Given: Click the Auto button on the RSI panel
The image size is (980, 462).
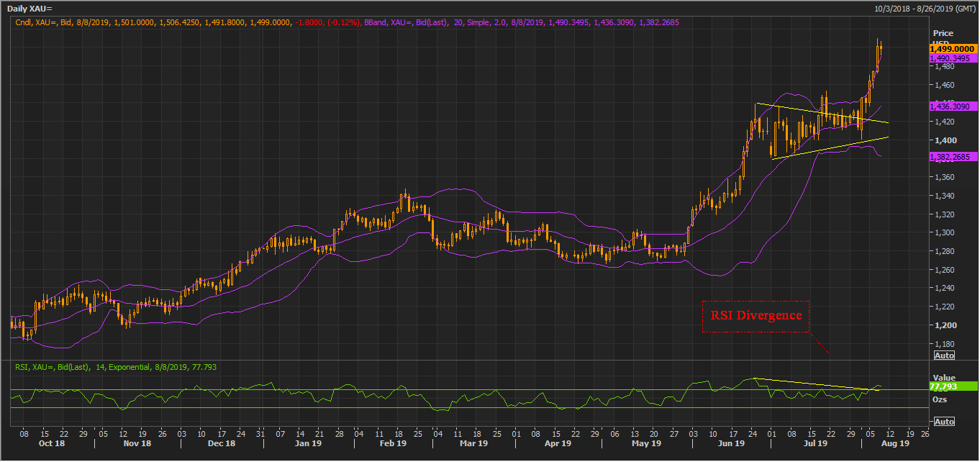Looking at the screenshot, I should click(944, 421).
